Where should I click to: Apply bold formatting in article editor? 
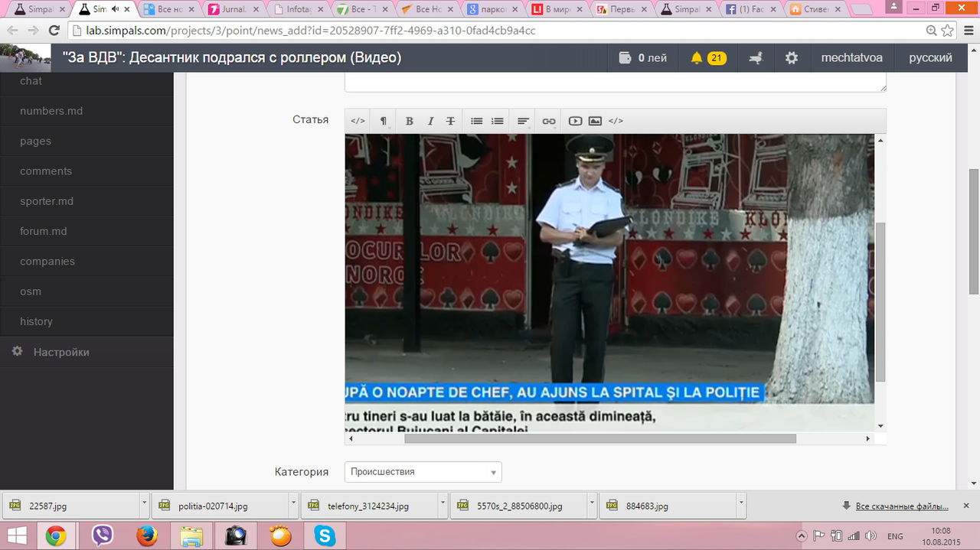click(409, 121)
